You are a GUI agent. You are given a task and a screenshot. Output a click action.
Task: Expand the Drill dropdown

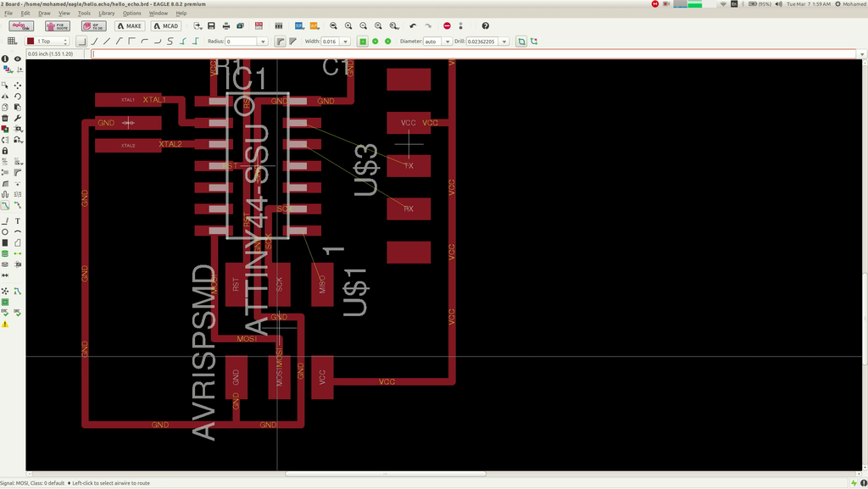point(504,42)
